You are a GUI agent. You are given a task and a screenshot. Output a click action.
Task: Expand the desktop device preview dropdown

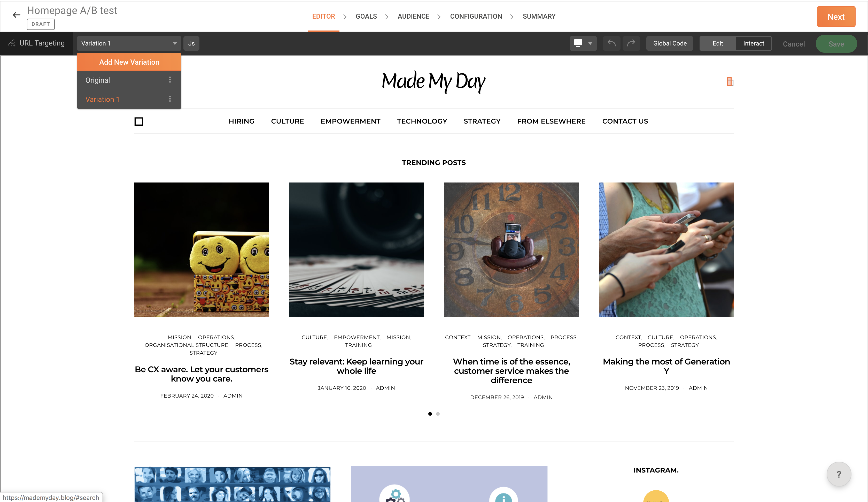click(583, 43)
